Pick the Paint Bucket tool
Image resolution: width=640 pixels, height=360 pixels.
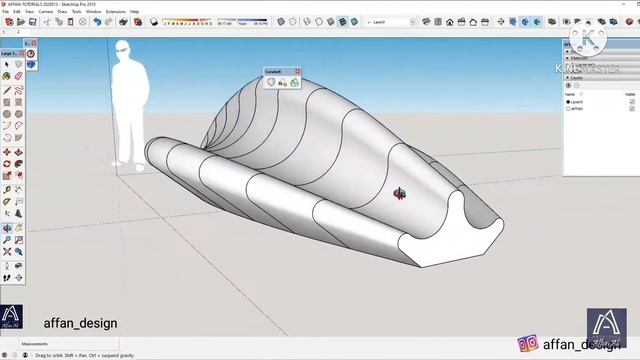(x=7, y=76)
